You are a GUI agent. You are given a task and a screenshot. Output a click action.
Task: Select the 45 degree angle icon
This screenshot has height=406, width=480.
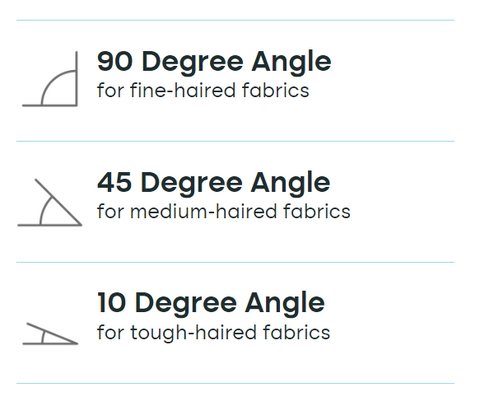click(x=50, y=203)
